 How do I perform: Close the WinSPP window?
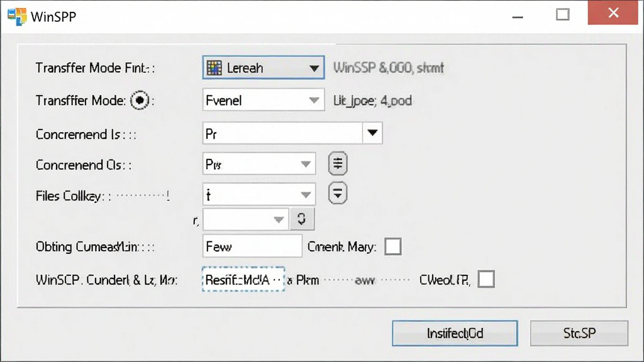(613, 13)
